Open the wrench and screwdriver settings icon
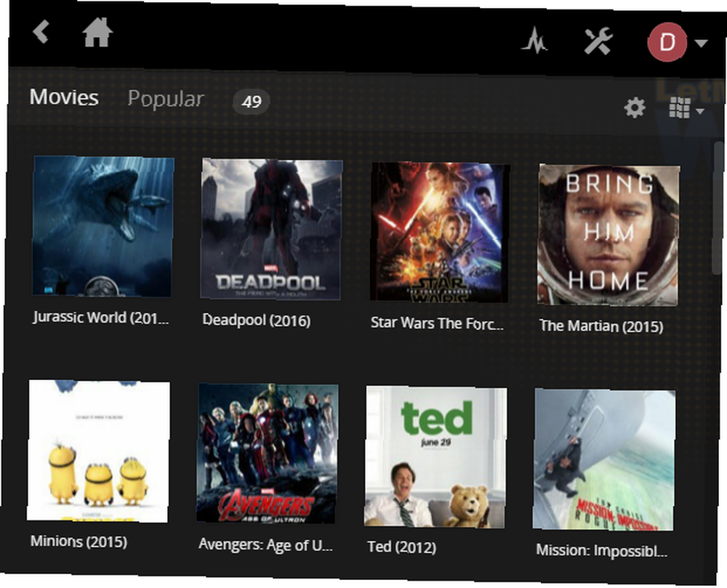727x588 pixels. 598,41
